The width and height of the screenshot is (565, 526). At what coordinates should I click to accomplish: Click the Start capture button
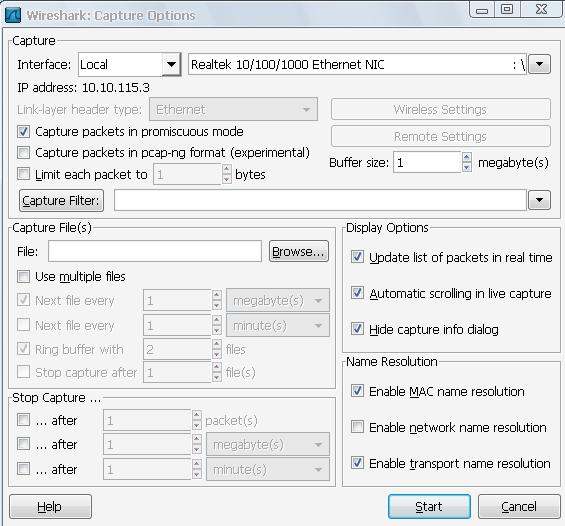point(429,507)
